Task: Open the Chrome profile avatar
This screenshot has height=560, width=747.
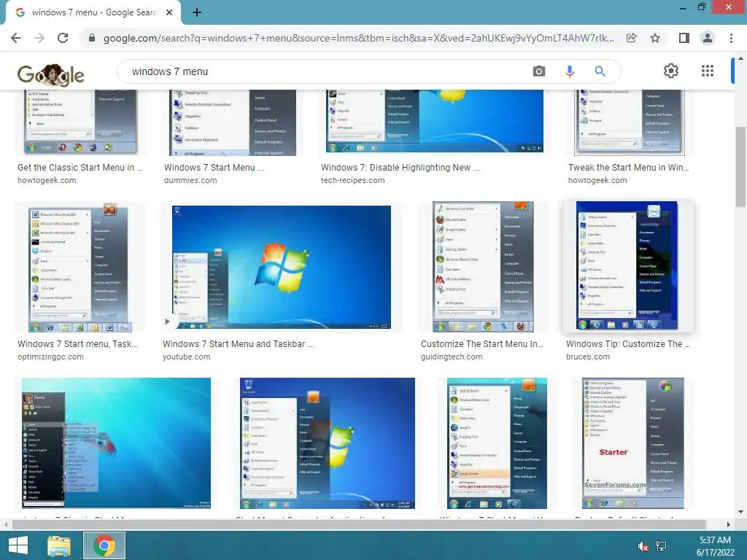Action: click(708, 38)
